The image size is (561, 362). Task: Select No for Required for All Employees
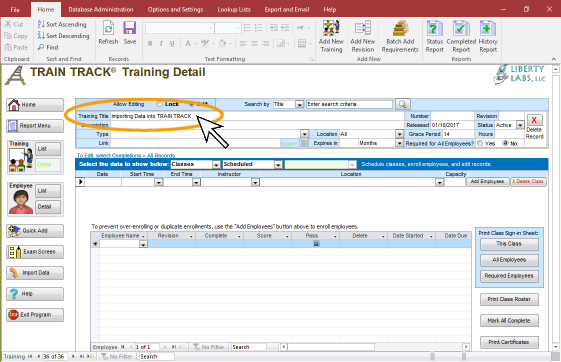[505, 143]
